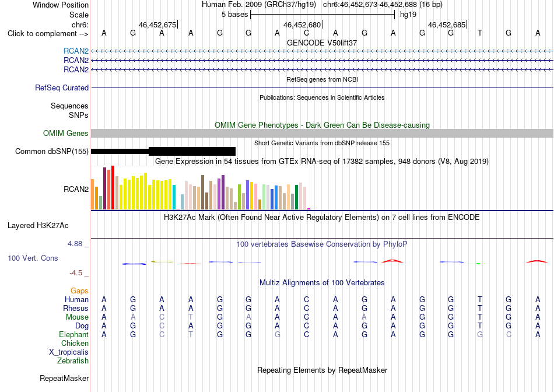
Task: Click the 46,452,685 ruler position marker
Action: (x=447, y=24)
